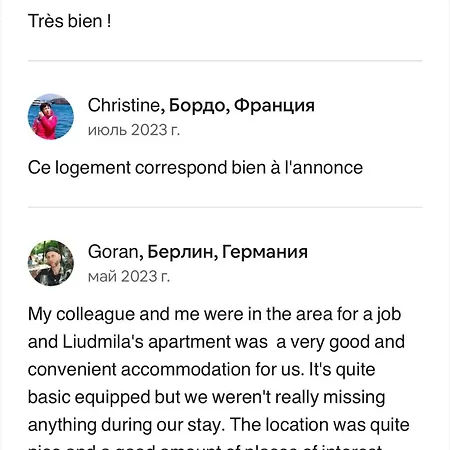Click the line basic equipped but we weren't
The width and height of the screenshot is (450, 450).
pos(207,397)
